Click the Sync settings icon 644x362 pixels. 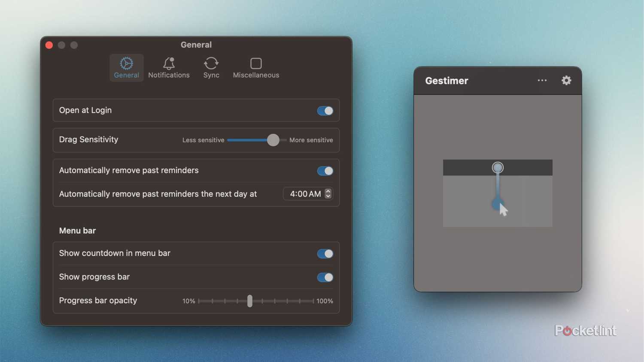coord(211,63)
